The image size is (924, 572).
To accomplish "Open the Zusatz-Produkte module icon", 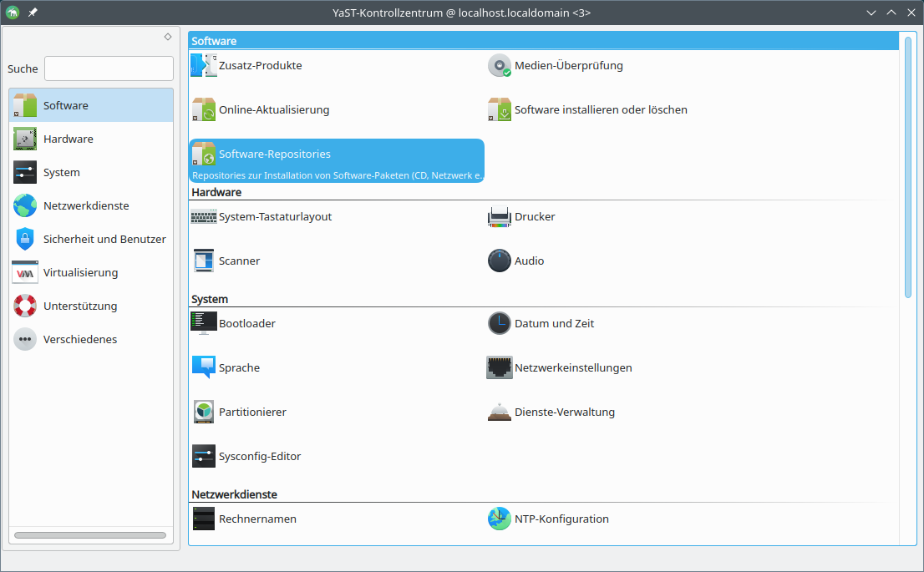I will click(x=204, y=65).
